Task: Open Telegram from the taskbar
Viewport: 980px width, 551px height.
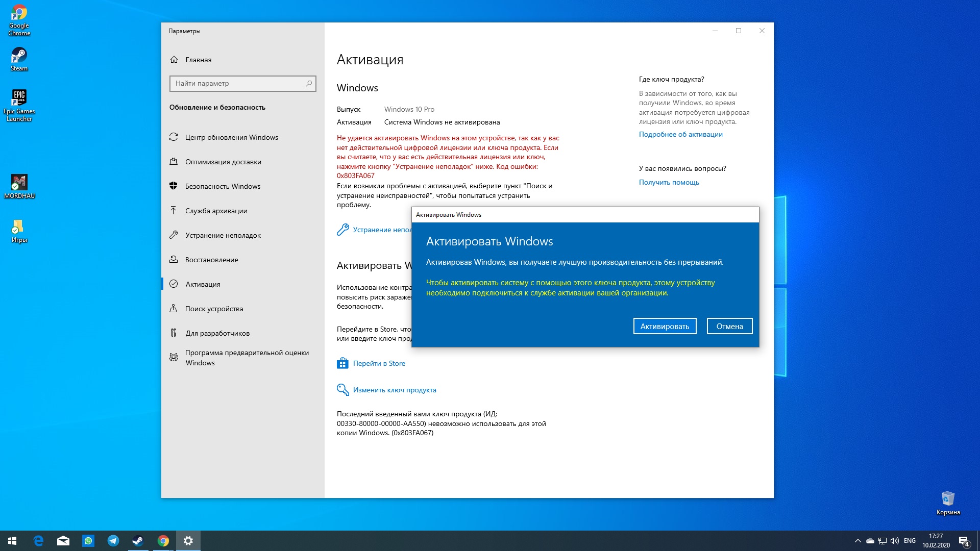Action: pos(113,541)
